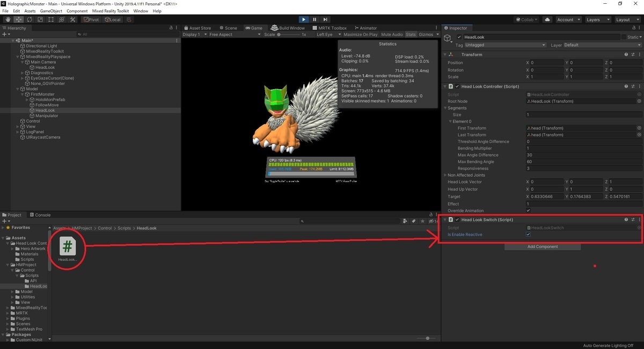Image resolution: width=644 pixels, height=349 pixels.
Task: Toggle the Static checkbox
Action: tap(624, 37)
